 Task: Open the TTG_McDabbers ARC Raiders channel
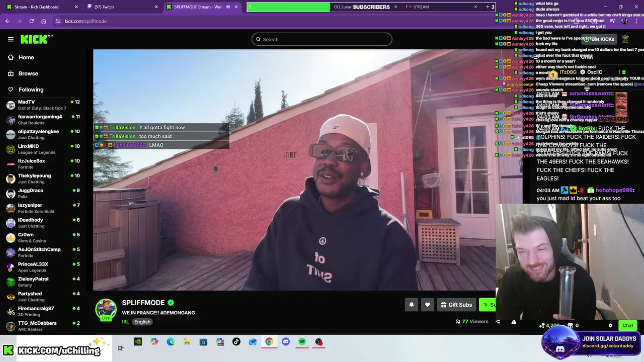[x=43, y=326]
